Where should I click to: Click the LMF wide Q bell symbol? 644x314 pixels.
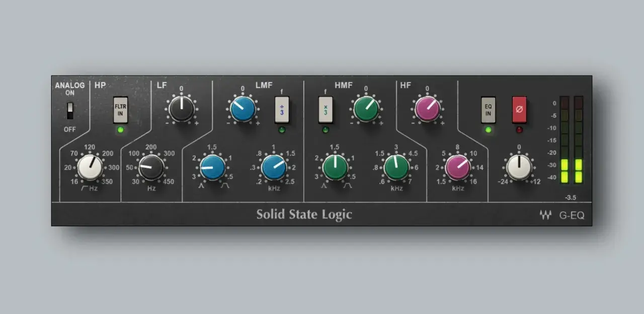point(225,186)
